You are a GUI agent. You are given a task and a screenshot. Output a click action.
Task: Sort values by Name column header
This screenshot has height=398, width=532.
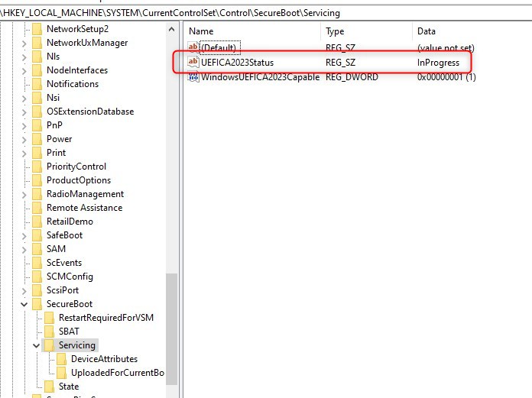pos(252,31)
